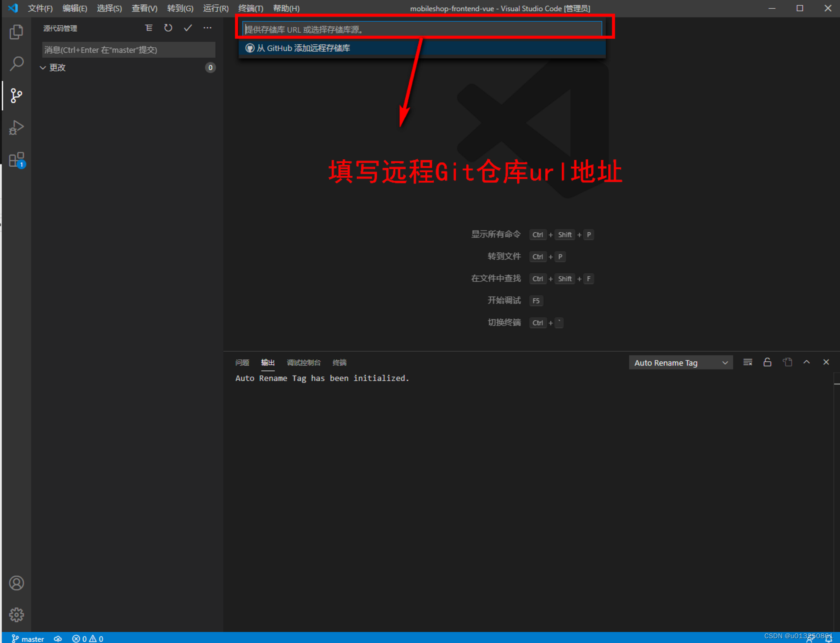Clear output with the clear list icon
The height and width of the screenshot is (643, 840).
(748, 362)
